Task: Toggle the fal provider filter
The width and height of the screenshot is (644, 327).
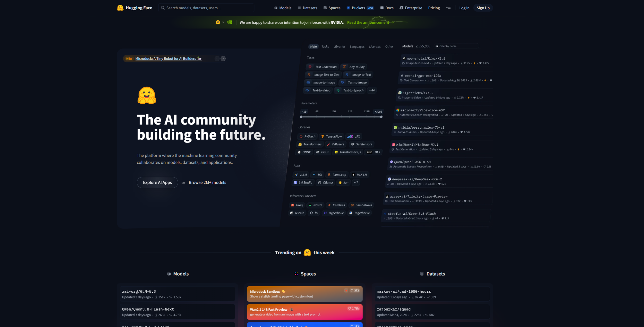Action: (314, 213)
